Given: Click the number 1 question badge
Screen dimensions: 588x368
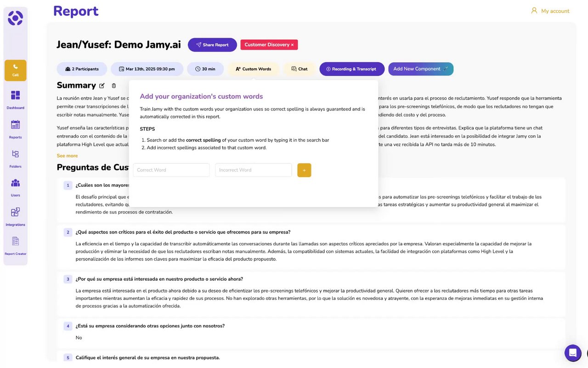Looking at the screenshot, I should pos(68,185).
